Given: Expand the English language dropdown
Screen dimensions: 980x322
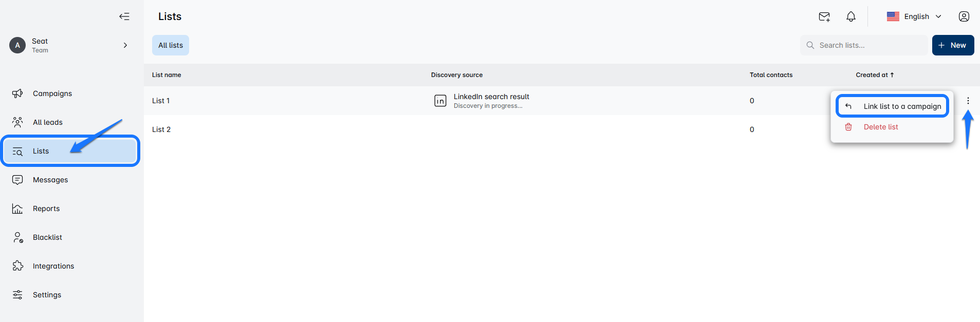Looking at the screenshot, I should [915, 16].
